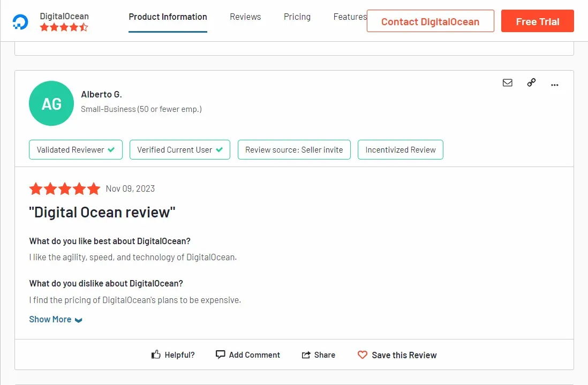The height and width of the screenshot is (385, 588).
Task: Open the ellipsis more options menu
Action: click(x=555, y=85)
